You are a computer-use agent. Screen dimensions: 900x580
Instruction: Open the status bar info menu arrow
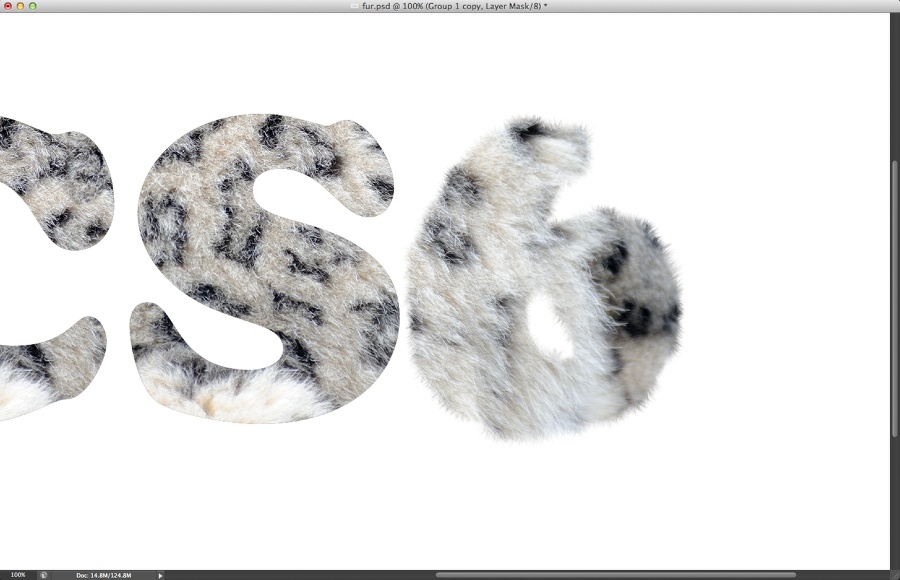click(160, 575)
